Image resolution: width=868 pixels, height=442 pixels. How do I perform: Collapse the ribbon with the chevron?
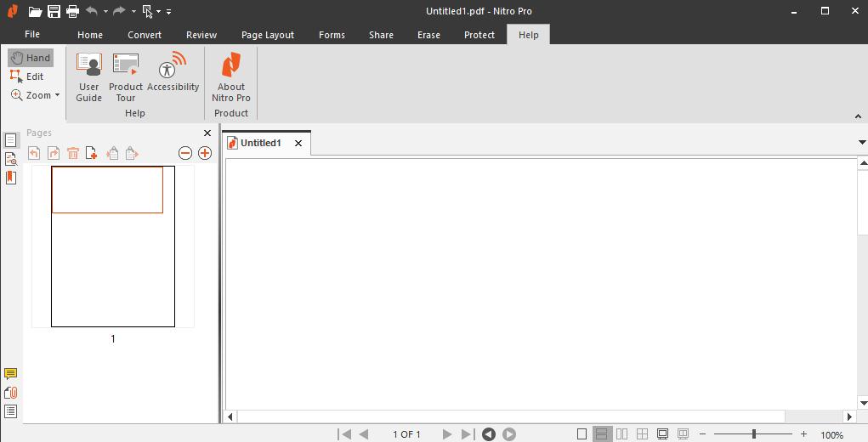coord(858,116)
